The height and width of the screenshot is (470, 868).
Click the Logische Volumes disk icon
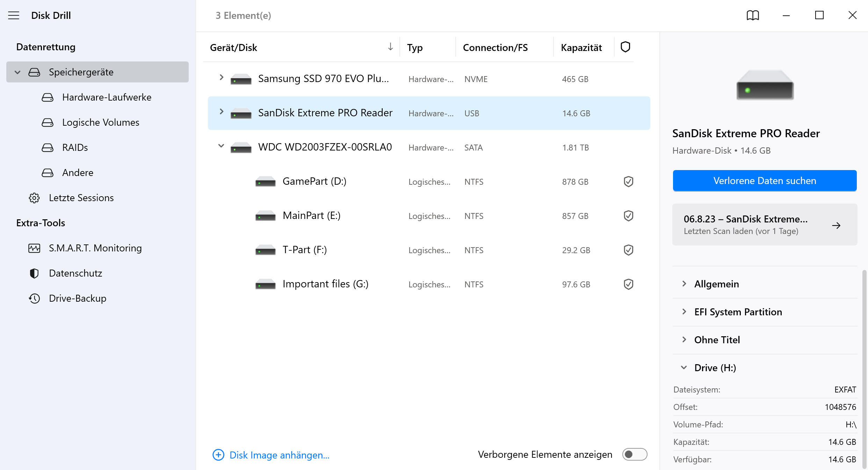(48, 122)
